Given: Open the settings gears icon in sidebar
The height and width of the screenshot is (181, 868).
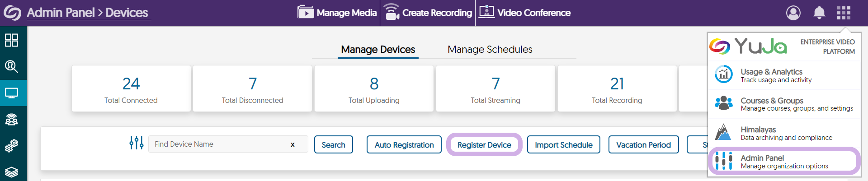Looking at the screenshot, I should [11, 146].
